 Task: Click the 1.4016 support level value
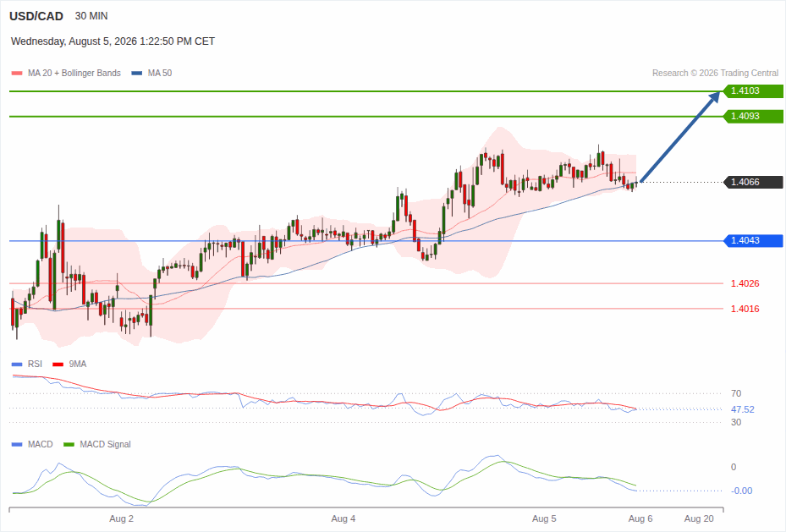point(745,309)
